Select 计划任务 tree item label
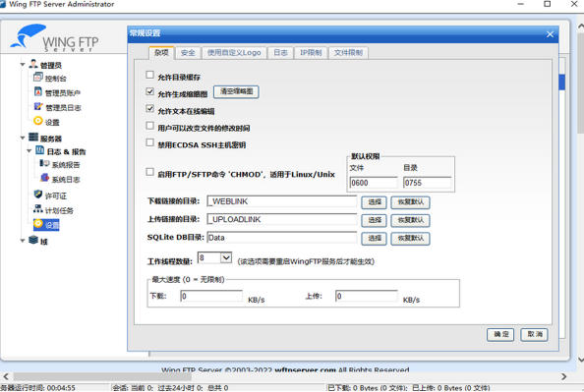The width and height of the screenshot is (584, 392). (59, 210)
